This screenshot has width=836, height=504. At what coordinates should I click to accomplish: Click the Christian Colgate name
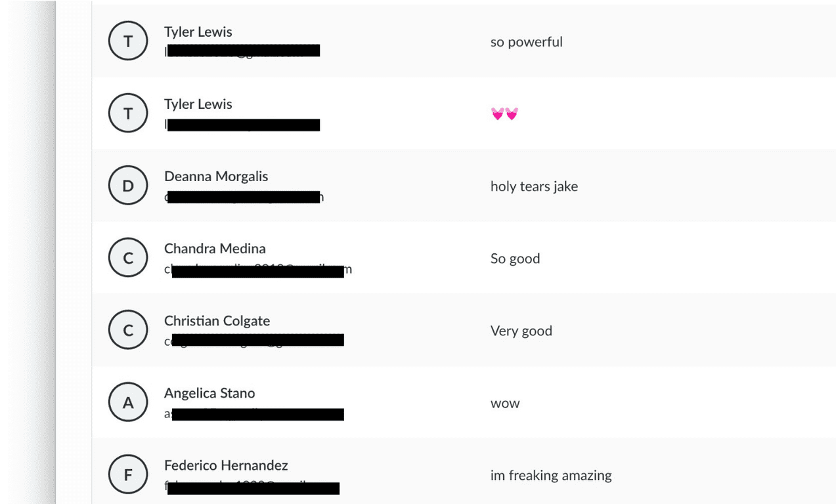point(217,320)
